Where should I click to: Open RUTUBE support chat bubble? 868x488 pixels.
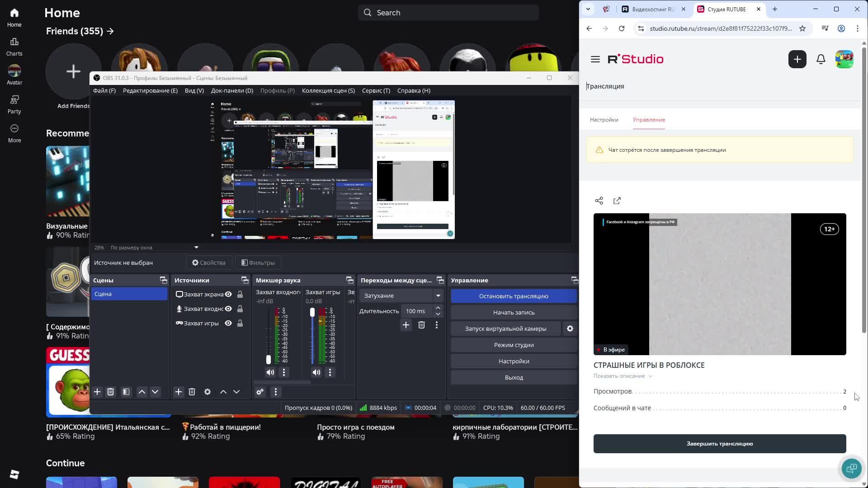click(x=851, y=468)
